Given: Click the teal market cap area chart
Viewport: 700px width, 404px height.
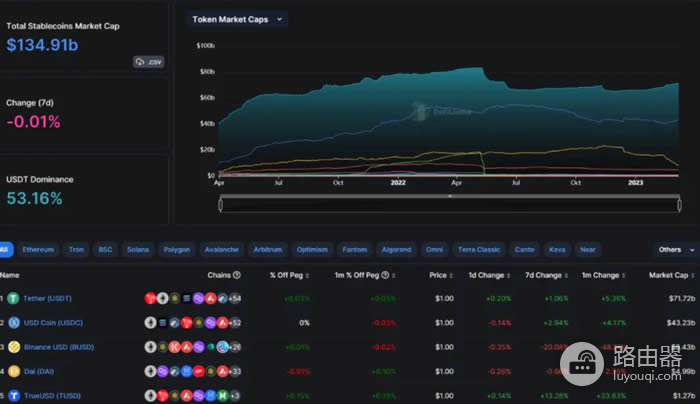Looking at the screenshot, I should 449,121.
